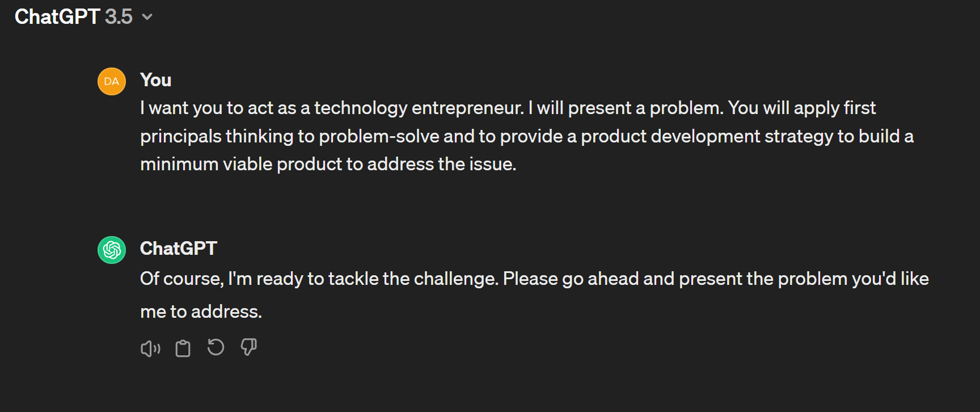Open the ChatGPT 3.5 model selector title

tap(83, 17)
